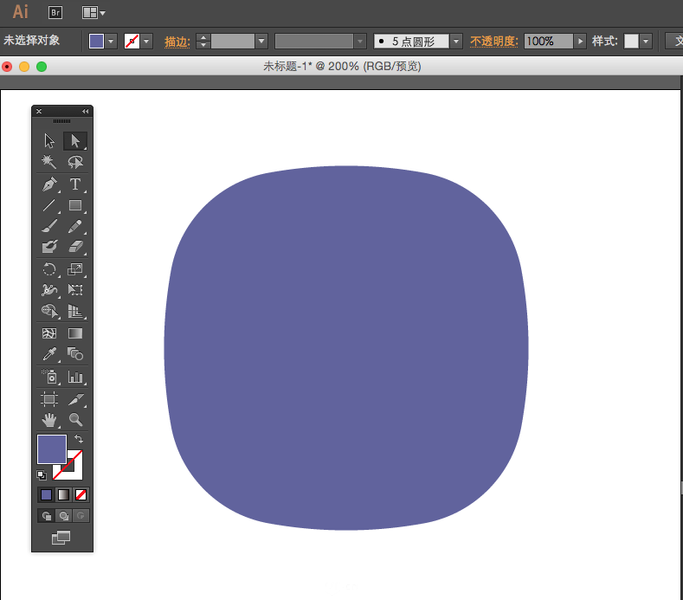Open the stroke color dropdown arrow
683x600 pixels.
tap(146, 41)
